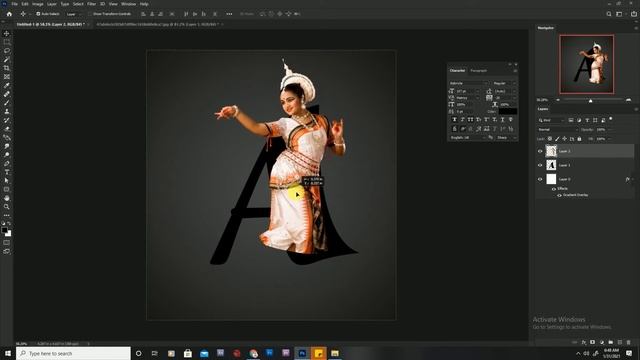Click the Navigator preview thumbnail
Image resolution: width=640 pixels, height=360 pixels.
587,64
